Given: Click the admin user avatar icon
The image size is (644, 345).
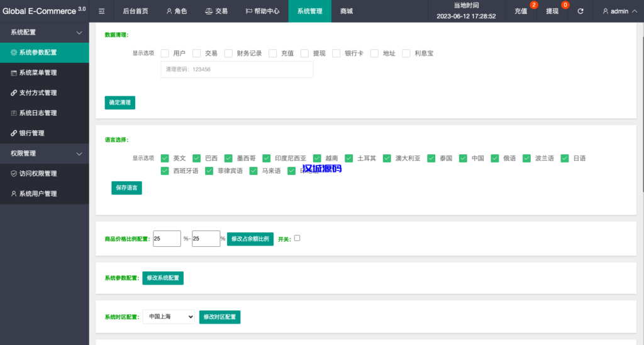Looking at the screenshot, I should [606, 11].
